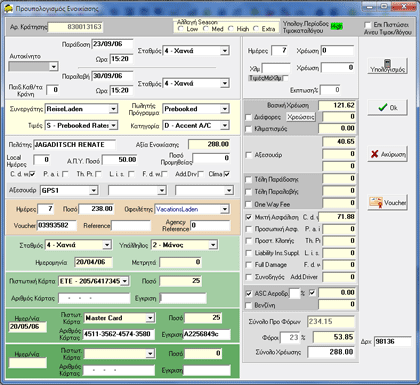
Task: Enable the Full Damage checkbox
Action: pyautogui.click(x=248, y=265)
